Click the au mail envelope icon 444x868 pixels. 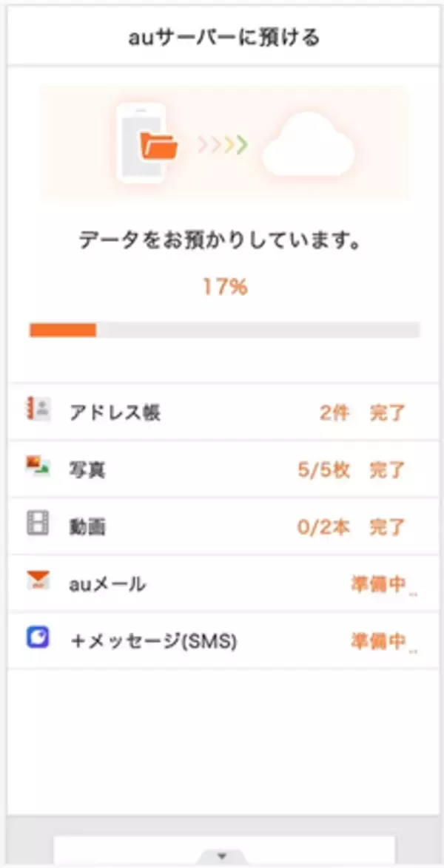tap(37, 582)
